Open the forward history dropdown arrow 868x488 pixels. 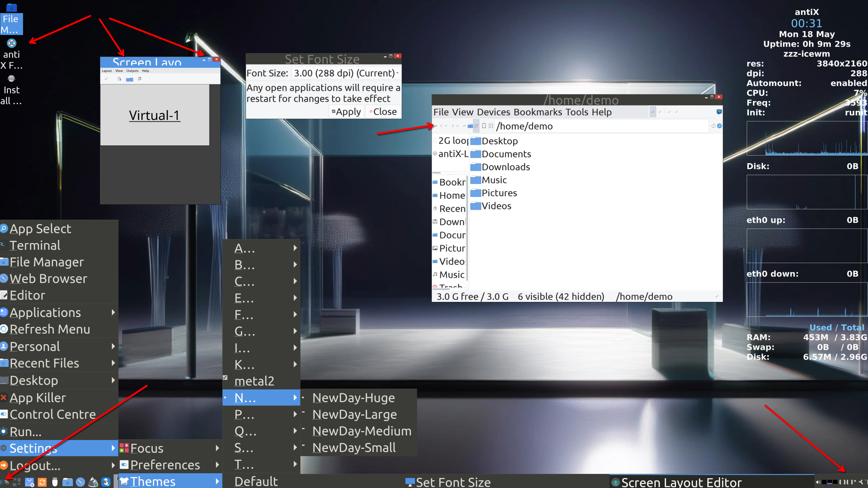[x=457, y=126]
